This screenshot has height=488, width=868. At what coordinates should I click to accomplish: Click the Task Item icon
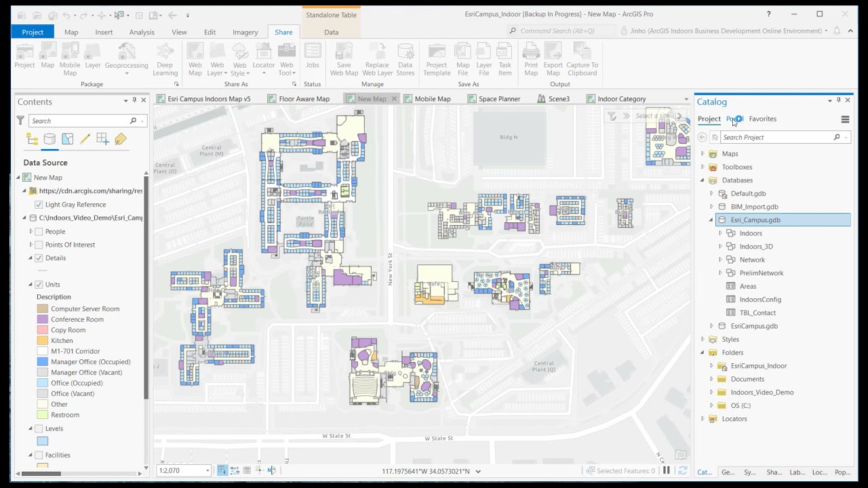coord(505,60)
